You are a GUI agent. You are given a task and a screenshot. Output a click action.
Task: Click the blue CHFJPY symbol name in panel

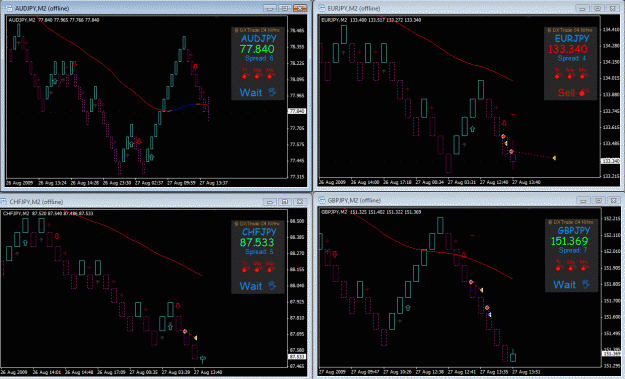point(259,232)
